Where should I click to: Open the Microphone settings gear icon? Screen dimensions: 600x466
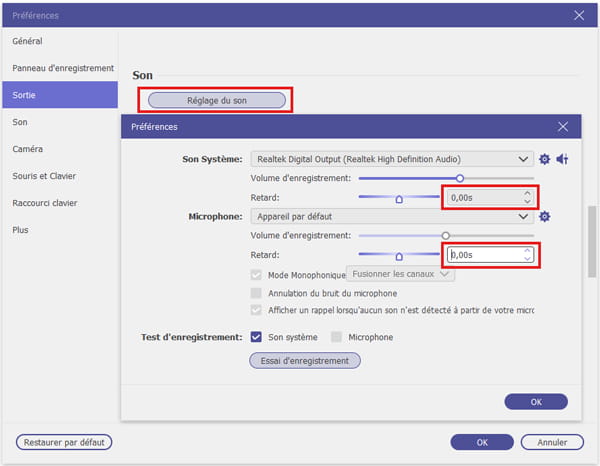[x=545, y=216]
